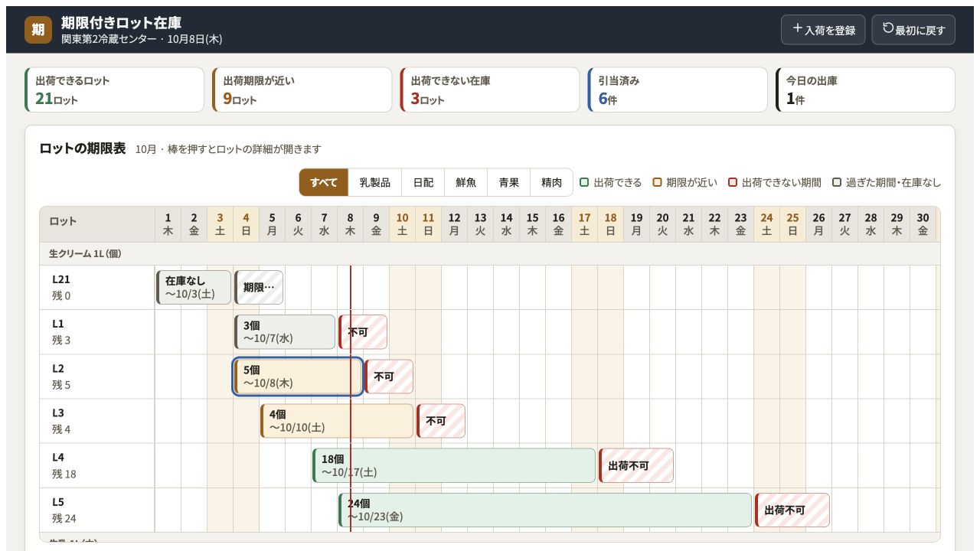Viewport: 980px width, 551px height.
Task: Click the orange 期限が近い legend swatch
Action: tap(657, 182)
